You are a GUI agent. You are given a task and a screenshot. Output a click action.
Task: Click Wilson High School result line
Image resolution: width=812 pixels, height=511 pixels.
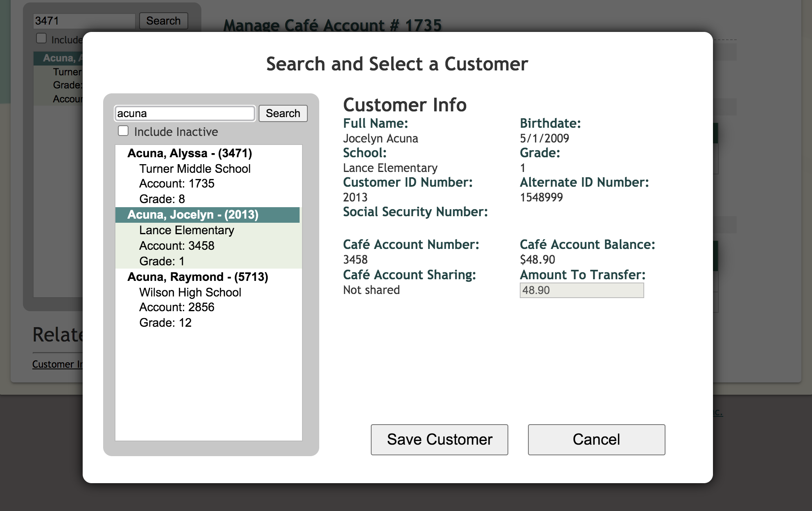[190, 292]
